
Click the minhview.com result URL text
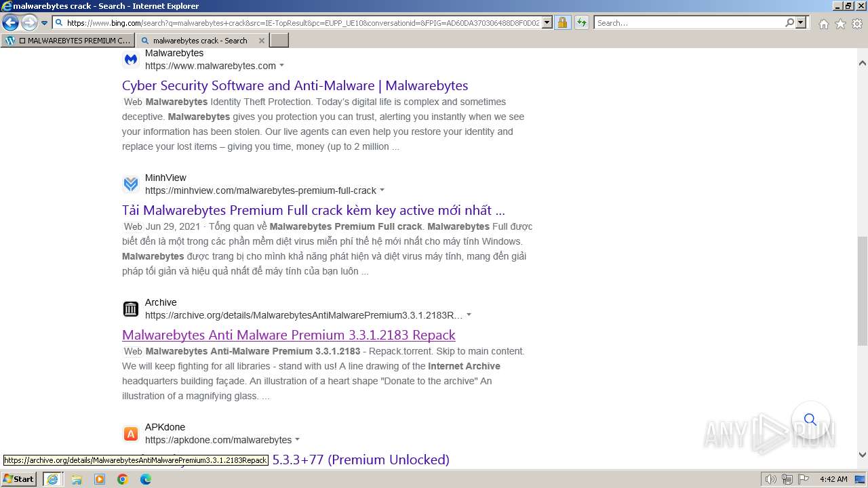click(260, 190)
